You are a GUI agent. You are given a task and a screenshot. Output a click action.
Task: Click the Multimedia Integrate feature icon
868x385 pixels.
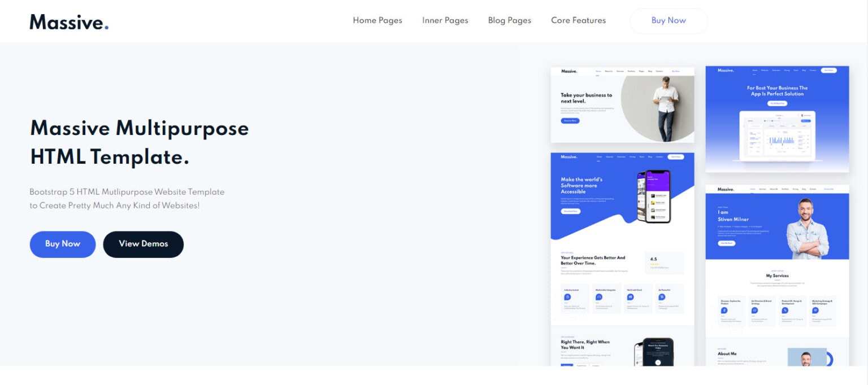tap(599, 297)
